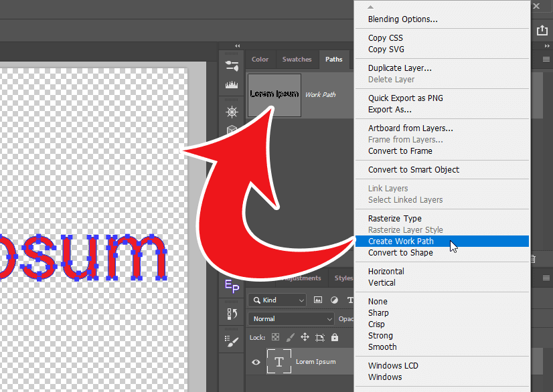Open the Brush Settings panel icon
553x392 pixels.
click(x=232, y=341)
